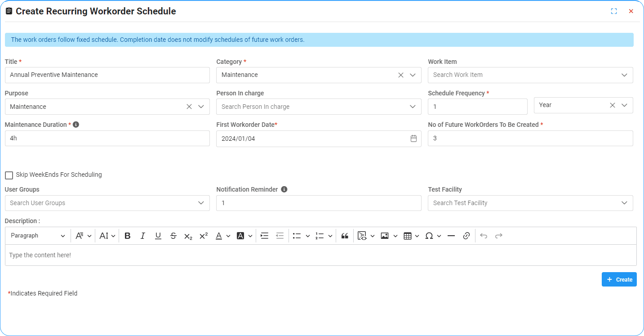Open calendar for First Workorder Date
This screenshot has width=644, height=336.
[x=413, y=139]
